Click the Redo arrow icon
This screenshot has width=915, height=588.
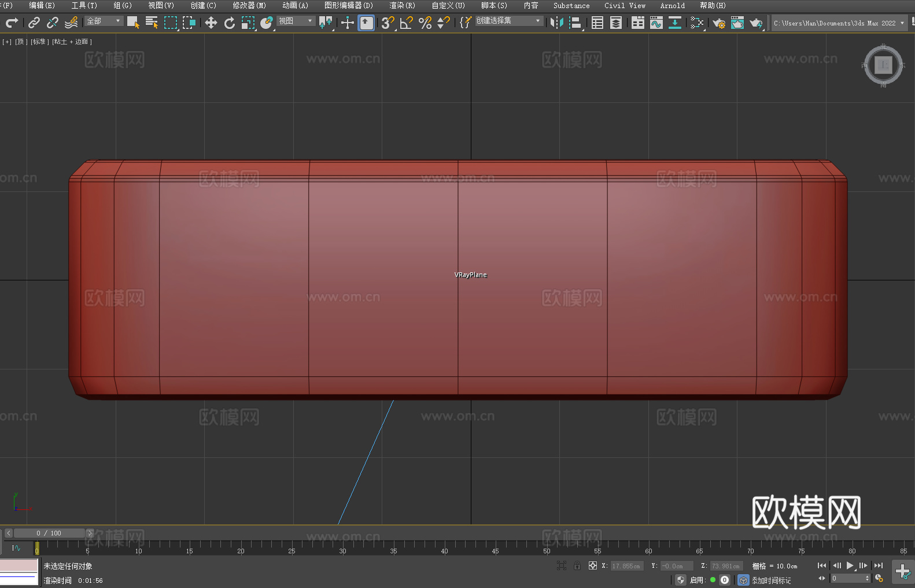12,23
